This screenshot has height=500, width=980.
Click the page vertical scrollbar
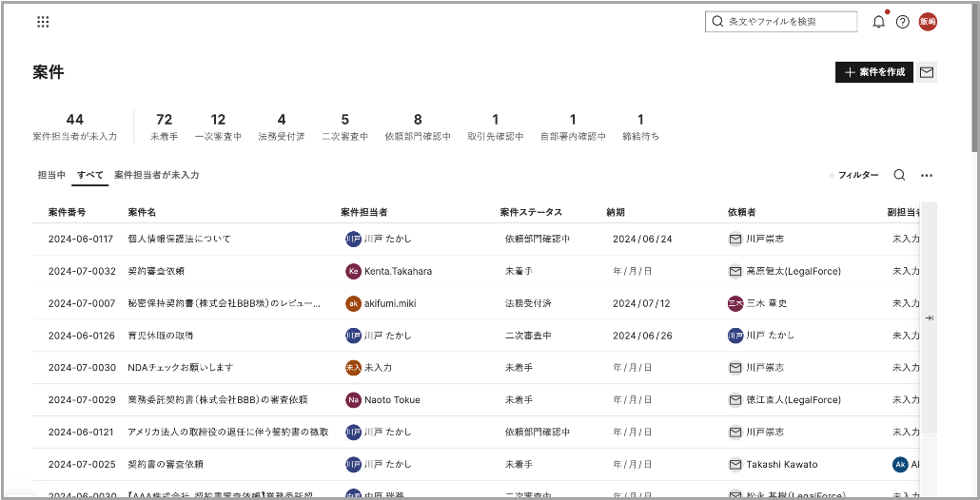(975, 78)
